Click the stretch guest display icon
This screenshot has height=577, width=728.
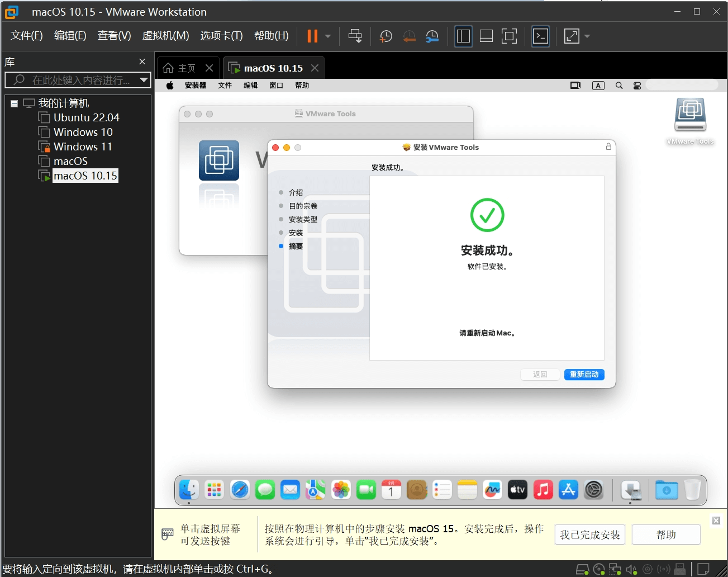click(572, 36)
